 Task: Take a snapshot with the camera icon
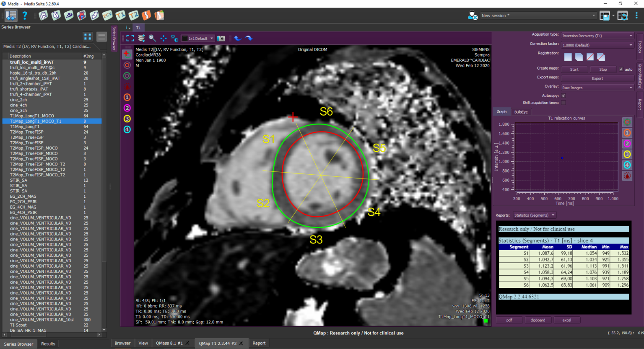click(221, 38)
